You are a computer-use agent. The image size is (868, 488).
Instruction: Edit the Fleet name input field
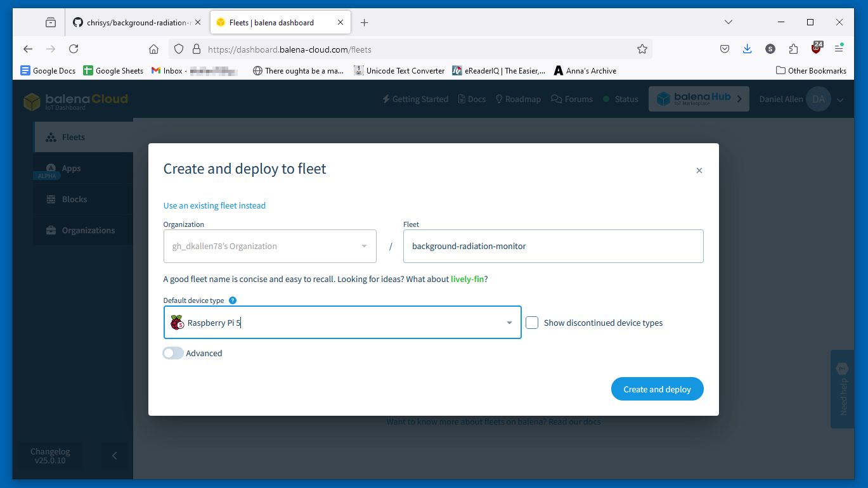click(x=553, y=246)
